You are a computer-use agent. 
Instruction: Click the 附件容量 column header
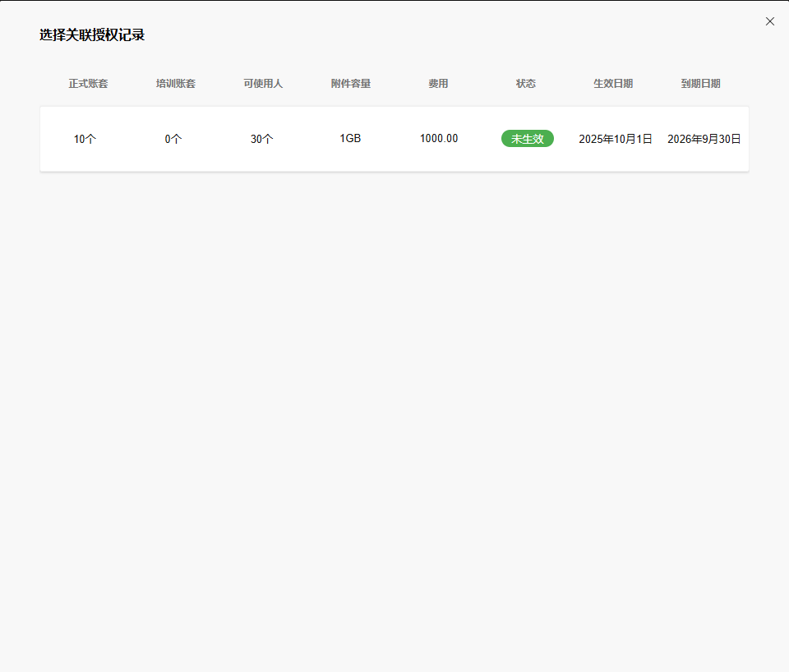click(x=351, y=84)
